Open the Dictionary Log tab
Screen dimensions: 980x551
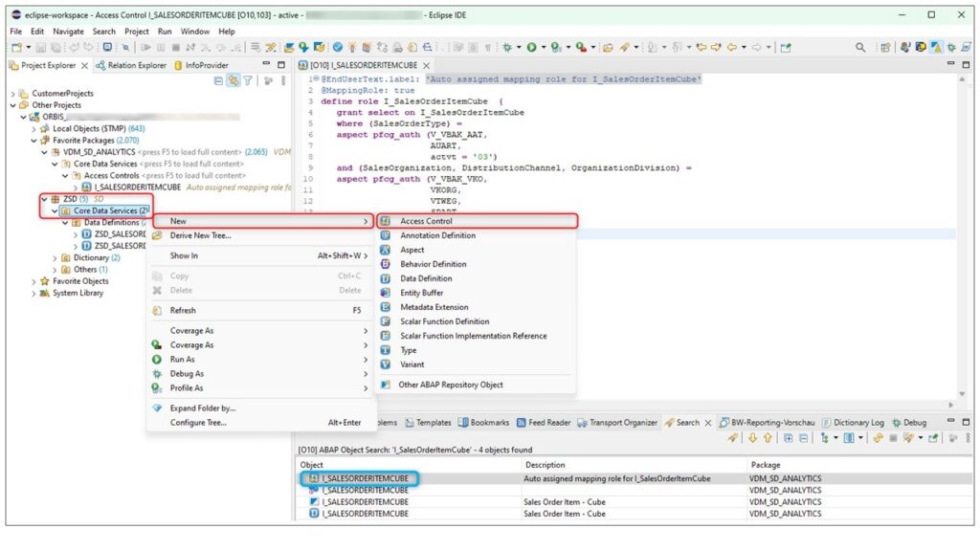tap(853, 423)
